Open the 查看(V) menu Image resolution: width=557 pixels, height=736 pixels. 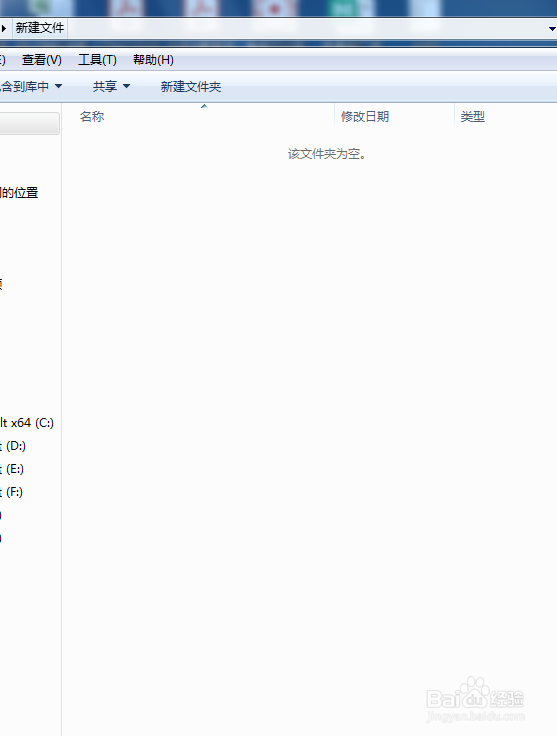click(x=42, y=60)
